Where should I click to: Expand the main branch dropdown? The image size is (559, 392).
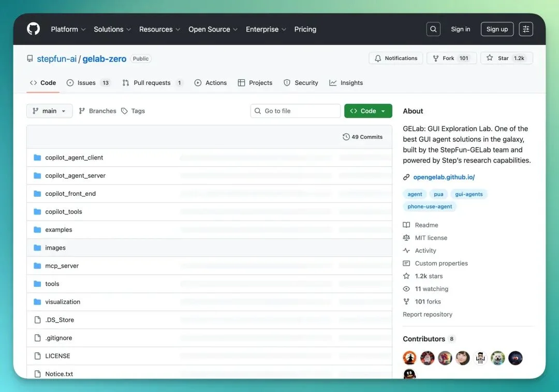click(x=50, y=111)
